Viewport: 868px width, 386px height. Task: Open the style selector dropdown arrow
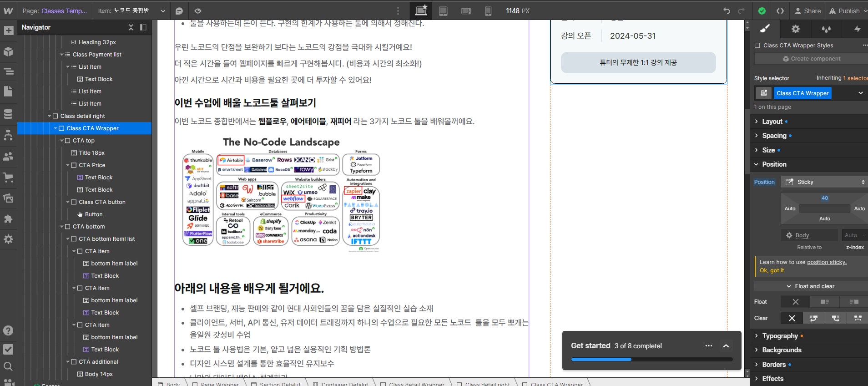[861, 93]
